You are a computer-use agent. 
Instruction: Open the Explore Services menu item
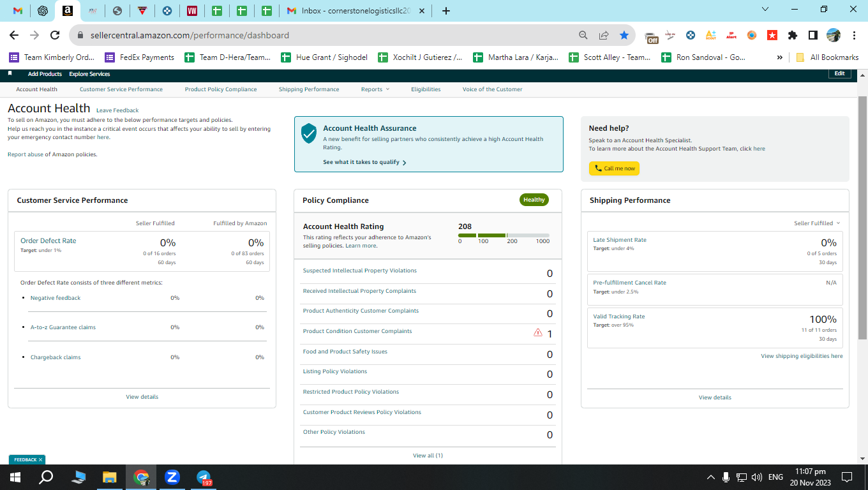coord(89,74)
